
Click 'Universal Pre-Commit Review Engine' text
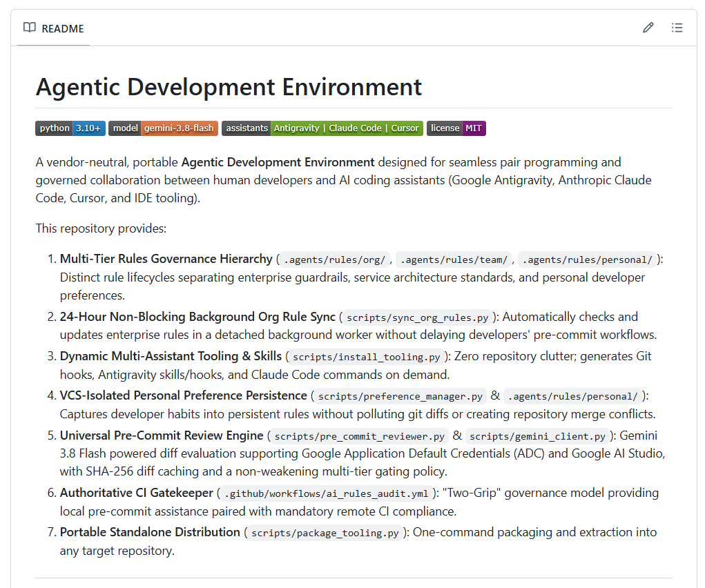tap(162, 435)
